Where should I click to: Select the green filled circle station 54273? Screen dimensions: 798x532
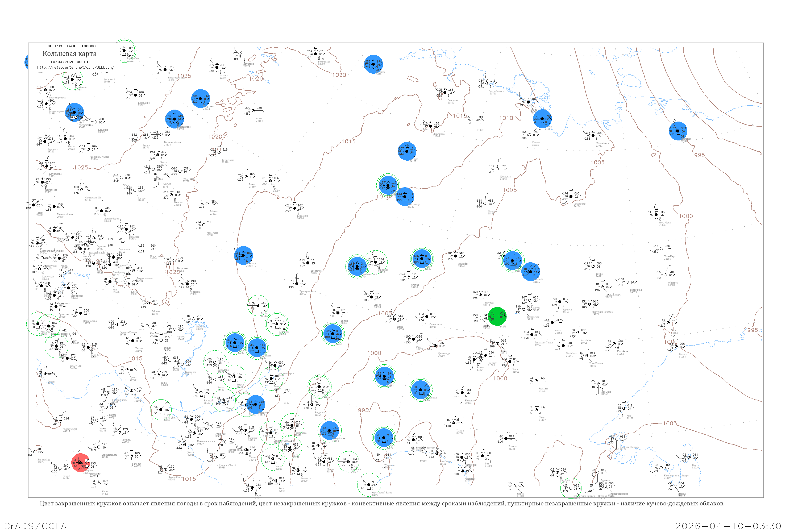(497, 317)
